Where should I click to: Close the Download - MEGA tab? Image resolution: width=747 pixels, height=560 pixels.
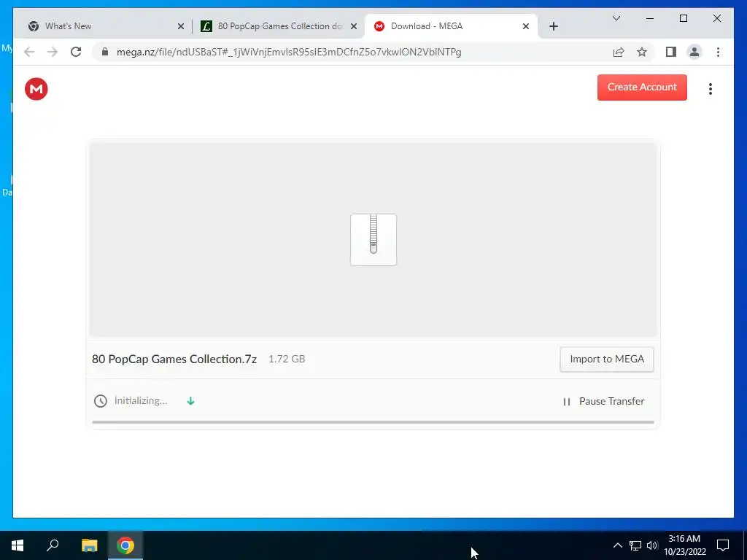[x=525, y=27]
